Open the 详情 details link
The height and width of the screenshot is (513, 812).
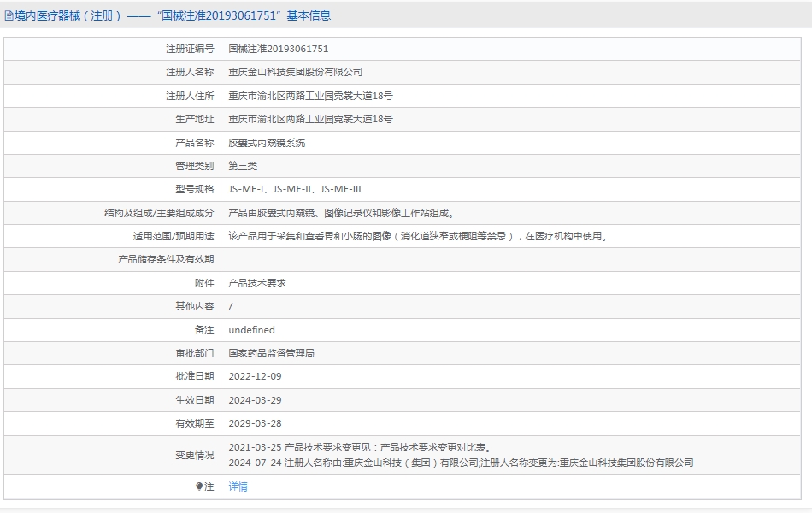238,486
